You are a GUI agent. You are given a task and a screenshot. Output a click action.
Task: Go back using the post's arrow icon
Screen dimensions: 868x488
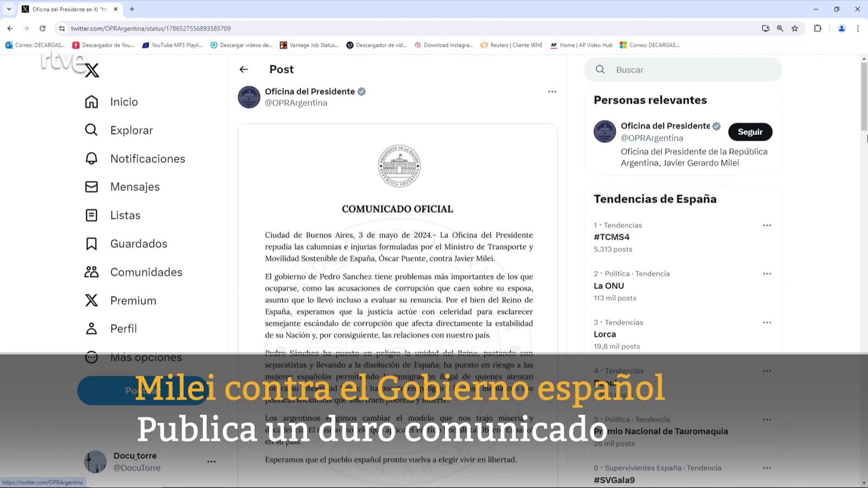click(x=244, y=69)
